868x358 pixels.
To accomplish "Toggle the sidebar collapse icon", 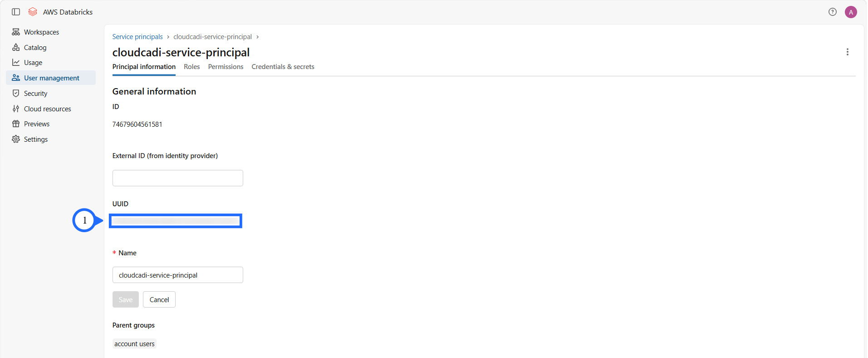I will coord(16,12).
